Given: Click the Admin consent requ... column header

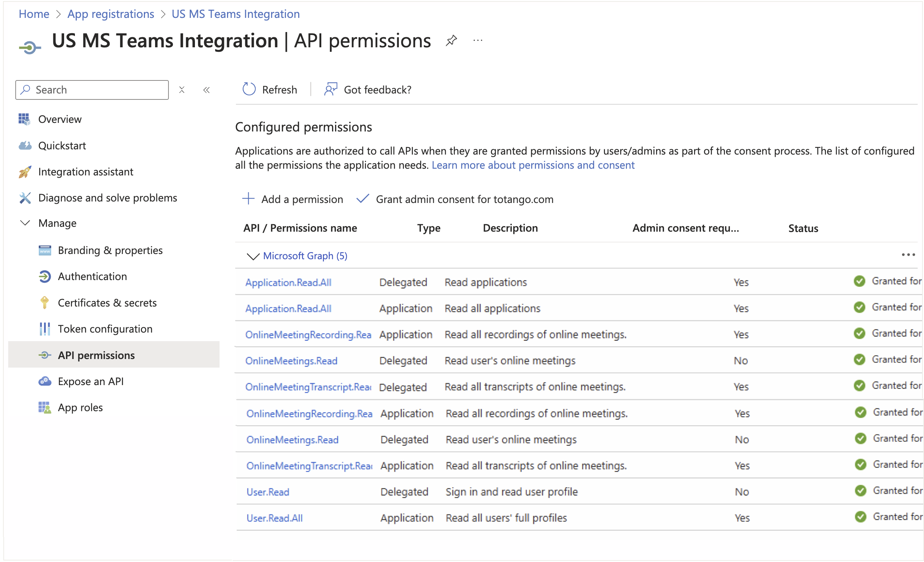Looking at the screenshot, I should tap(686, 228).
